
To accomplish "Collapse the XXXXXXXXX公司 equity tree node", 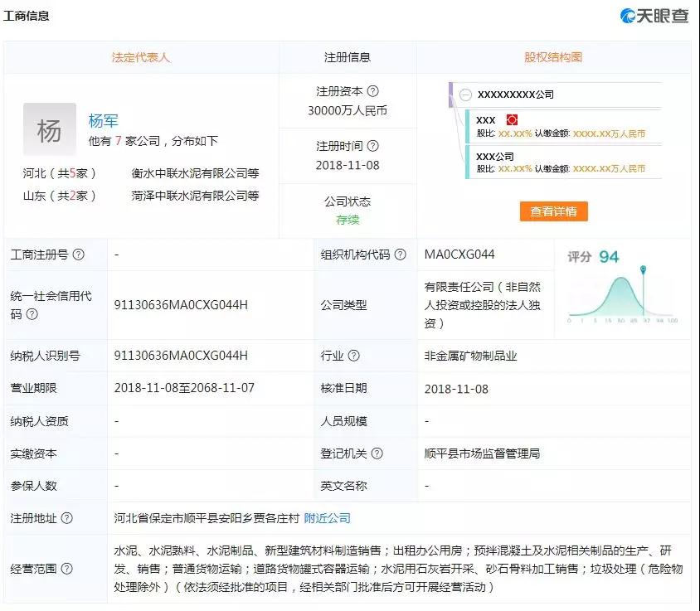I will pyautogui.click(x=466, y=95).
